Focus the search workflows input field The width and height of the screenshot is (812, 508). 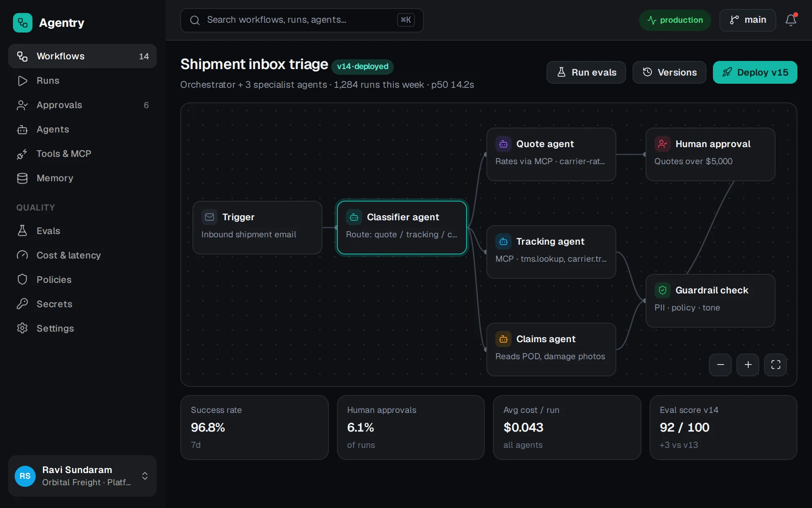(x=302, y=20)
